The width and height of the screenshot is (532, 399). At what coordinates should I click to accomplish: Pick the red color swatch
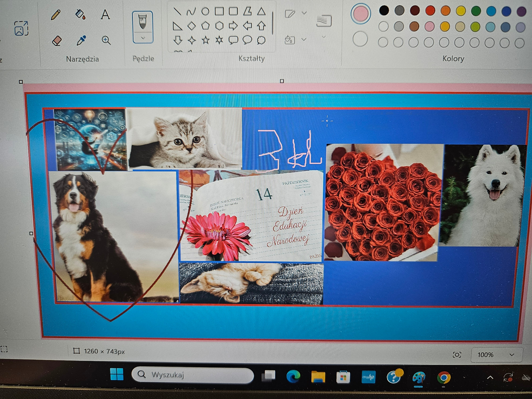tap(430, 11)
